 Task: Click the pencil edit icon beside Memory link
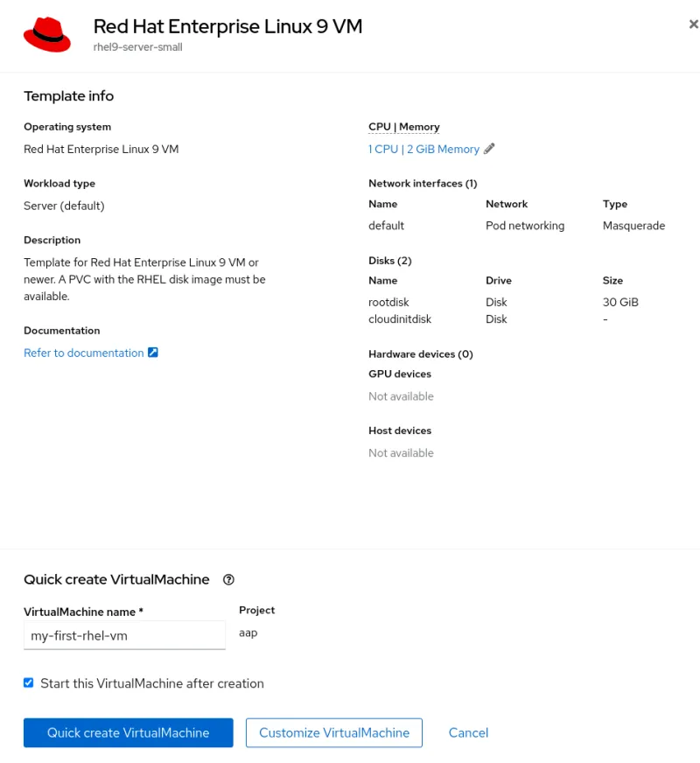click(488, 149)
